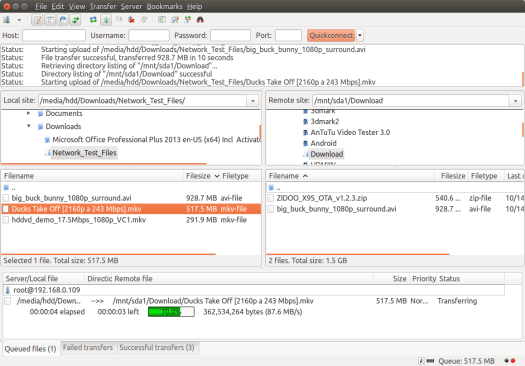Open the Transfer menu
This screenshot has width=525, height=366.
[103, 6]
